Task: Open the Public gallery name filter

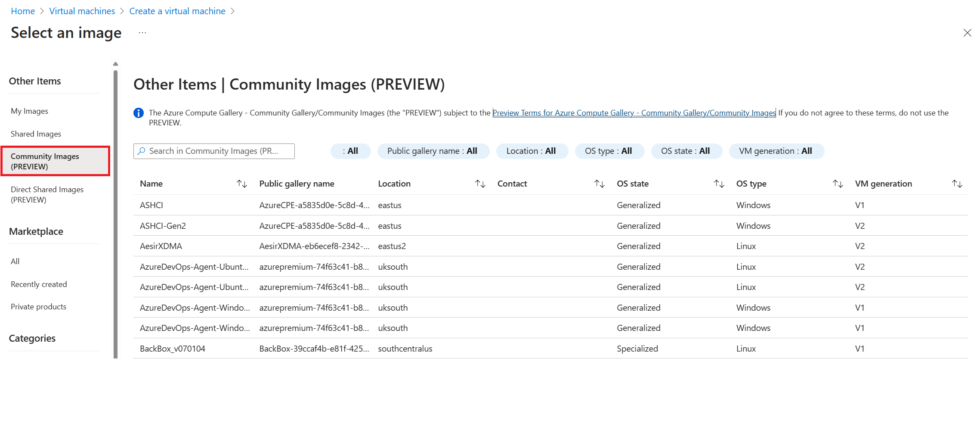Action: tap(433, 151)
